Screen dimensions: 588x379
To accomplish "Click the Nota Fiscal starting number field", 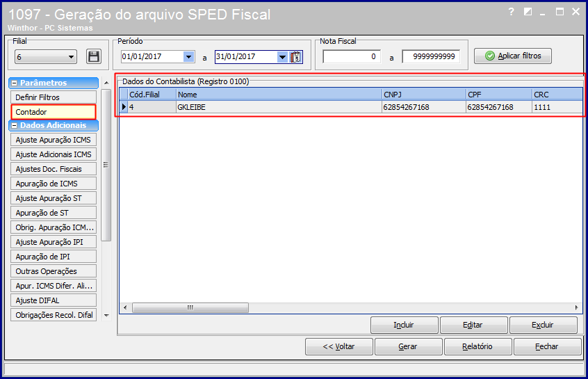I will click(352, 56).
